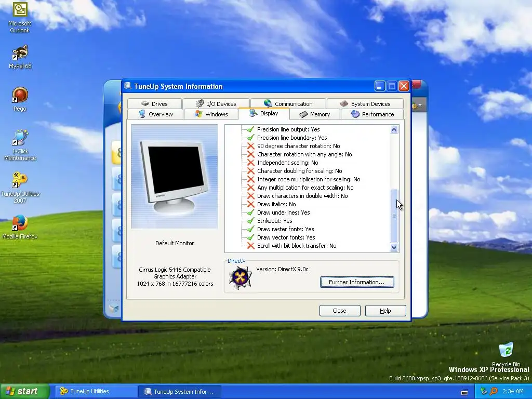Click scrollbar up arrow in capability list
Viewport: 532px width, 399px height.
tap(394, 129)
